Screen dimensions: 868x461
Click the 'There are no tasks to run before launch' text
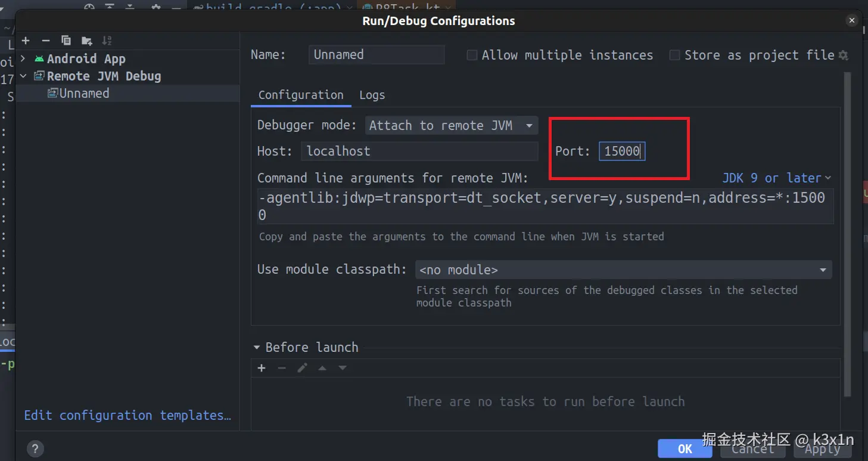pyautogui.click(x=546, y=401)
